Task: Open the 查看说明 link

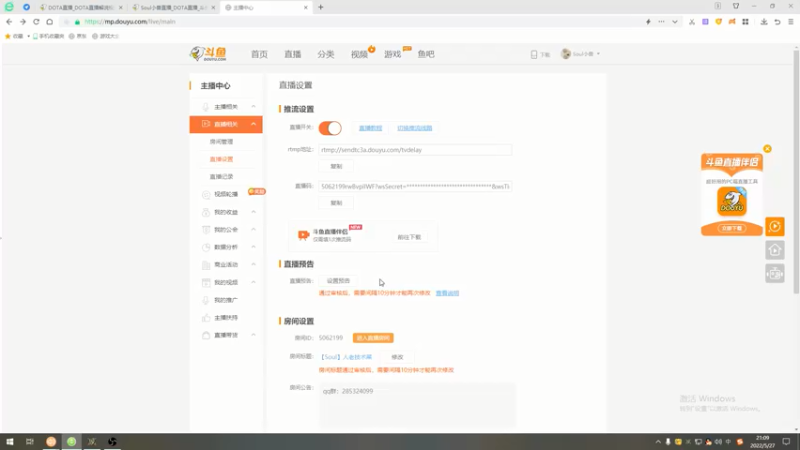Action: pyautogui.click(x=447, y=293)
